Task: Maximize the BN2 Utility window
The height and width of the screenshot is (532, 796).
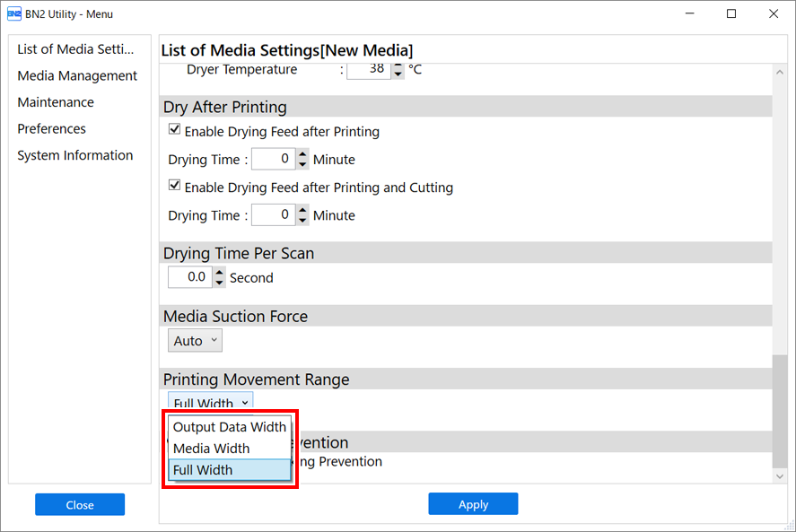Action: pos(731,13)
